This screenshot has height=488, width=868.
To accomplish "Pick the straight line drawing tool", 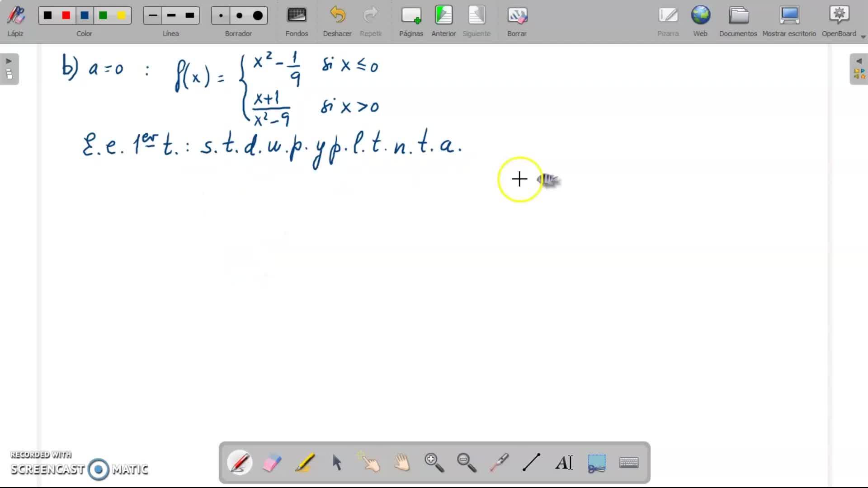I will click(x=531, y=463).
